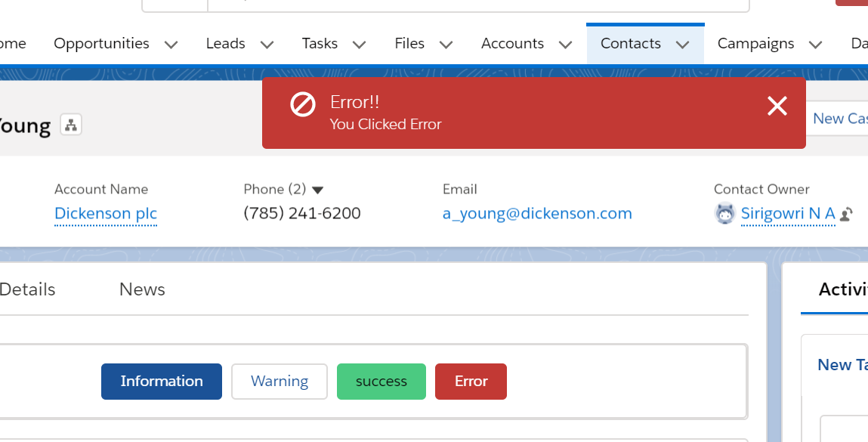This screenshot has height=442, width=868.
Task: Open the Dickenson plc account link
Action: (106, 213)
